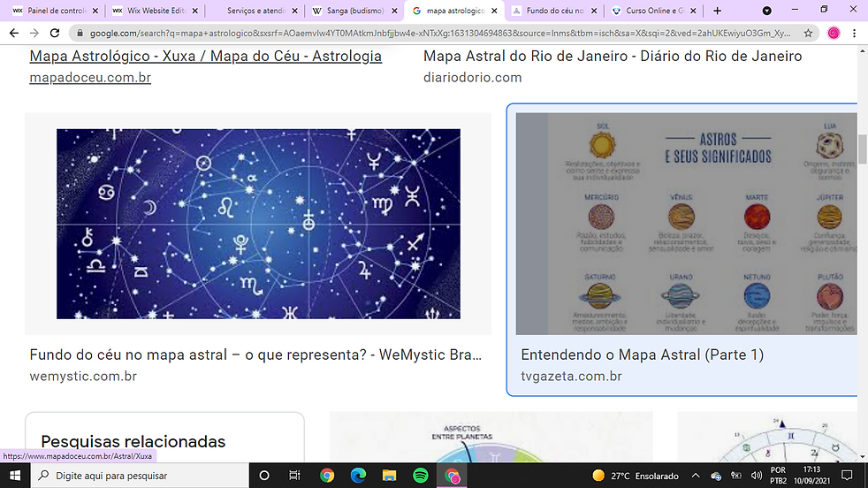The image size is (868, 488).
Task: Launch Microsoft Edge from the taskbar
Action: click(358, 476)
